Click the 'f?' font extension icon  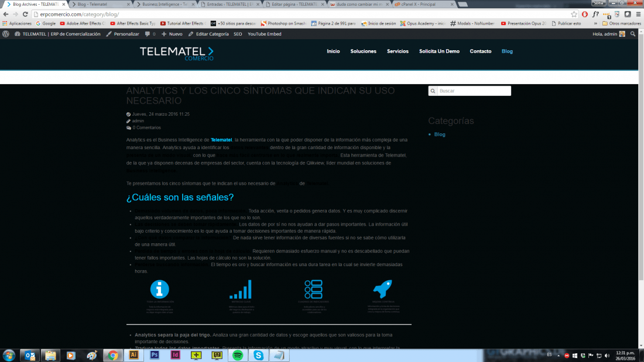pyautogui.click(x=595, y=14)
